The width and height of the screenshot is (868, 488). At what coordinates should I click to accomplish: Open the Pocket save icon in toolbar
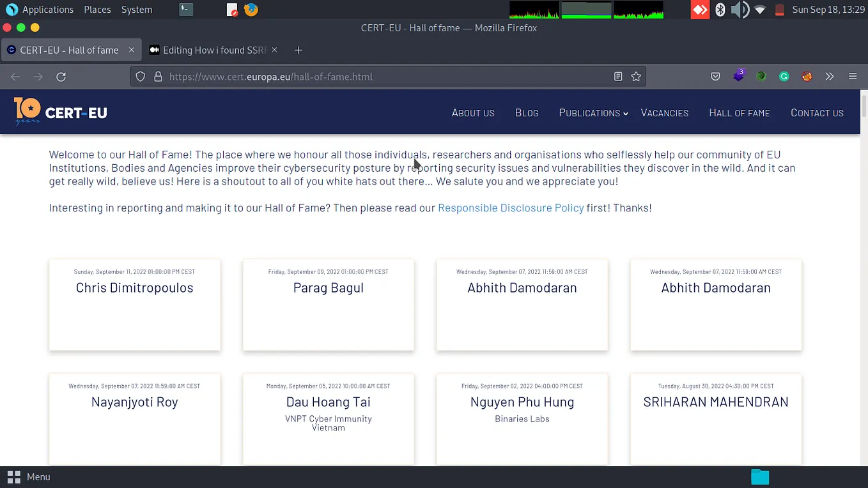point(715,76)
